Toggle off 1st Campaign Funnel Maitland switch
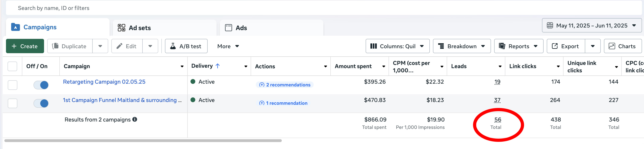Viewport: 644px width, 149px height. pos(41,103)
